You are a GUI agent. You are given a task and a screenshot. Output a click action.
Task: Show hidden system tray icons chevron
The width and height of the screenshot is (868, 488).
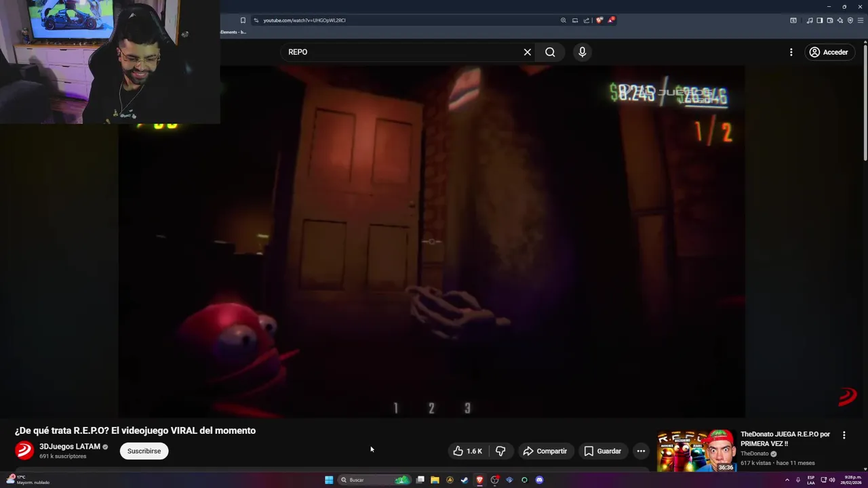(787, 480)
